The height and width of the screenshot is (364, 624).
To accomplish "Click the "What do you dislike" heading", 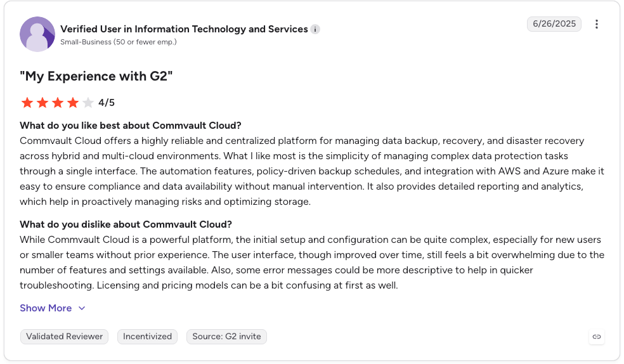I will [x=126, y=224].
